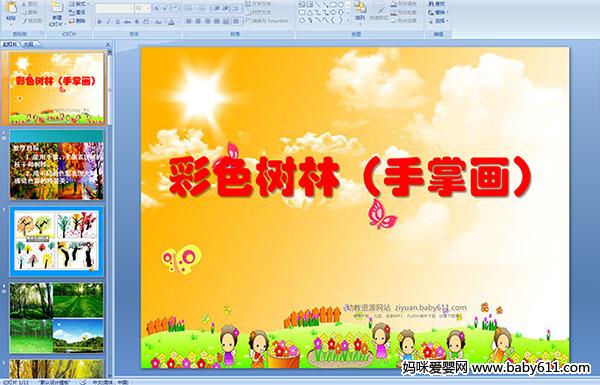Expand the Replace dropdown arrow
Image resolution: width=600 pixels, height=385 pixels.
click(448, 12)
